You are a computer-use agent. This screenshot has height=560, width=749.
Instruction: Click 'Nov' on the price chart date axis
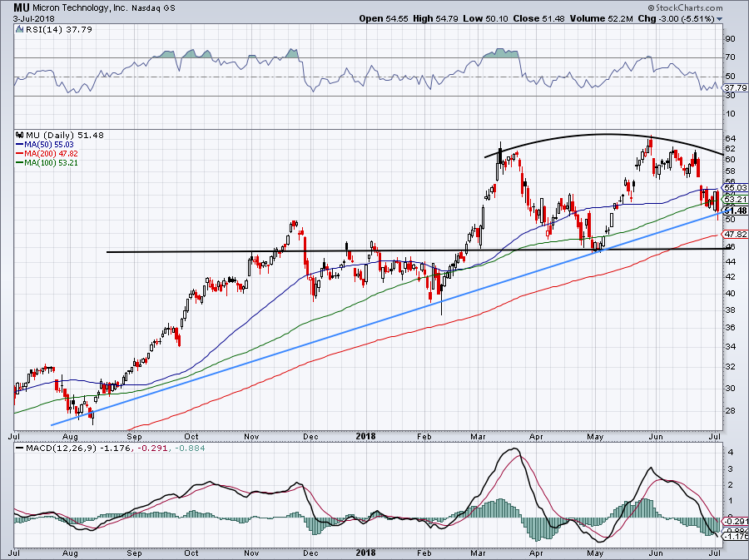click(x=251, y=436)
